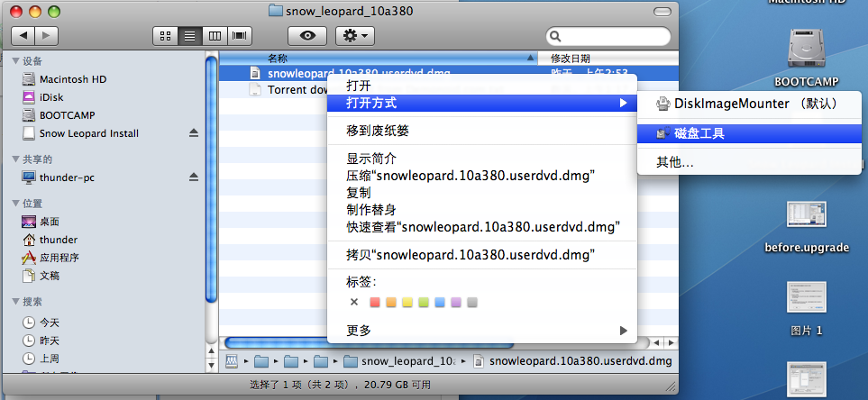Select before.upgrade file on the desktop
This screenshot has width=868, height=400.
[807, 227]
